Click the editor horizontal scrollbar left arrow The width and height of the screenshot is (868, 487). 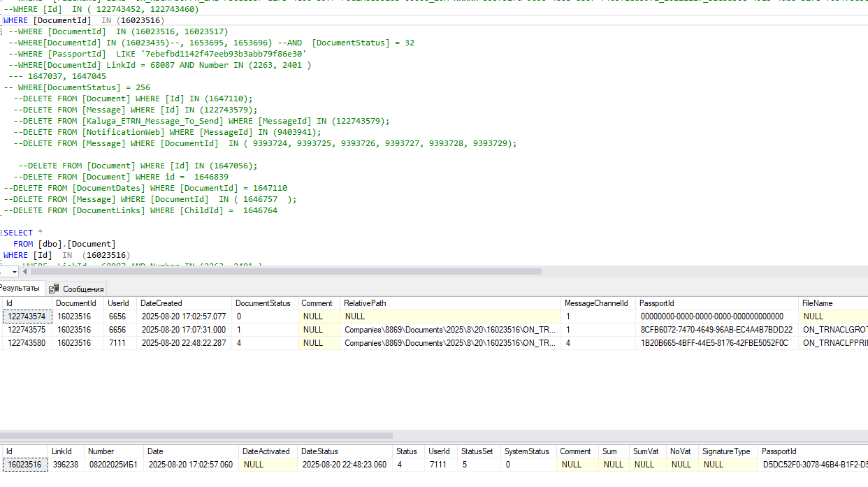coord(26,272)
